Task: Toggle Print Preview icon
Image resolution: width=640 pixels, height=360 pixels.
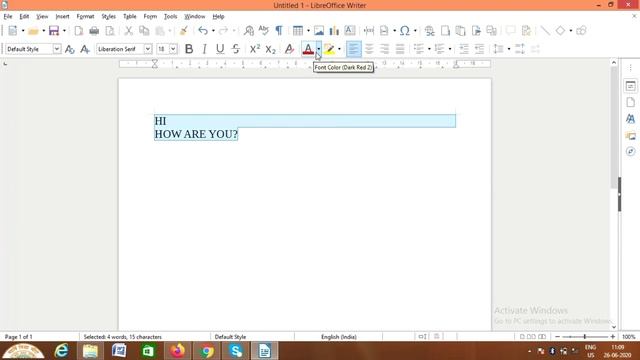Action: (x=110, y=31)
